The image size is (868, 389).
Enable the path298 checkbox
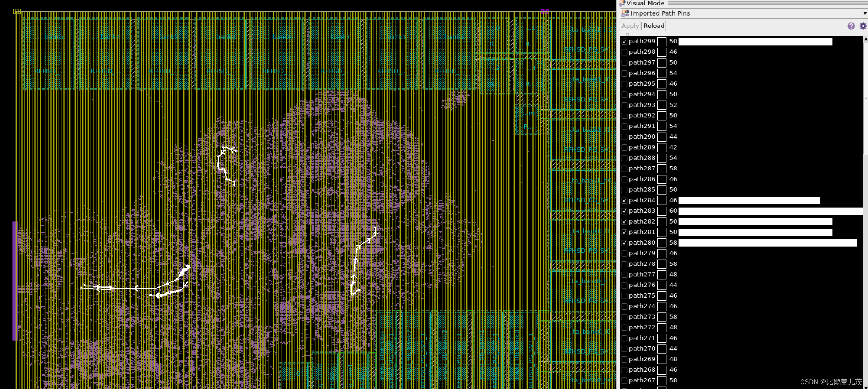624,52
